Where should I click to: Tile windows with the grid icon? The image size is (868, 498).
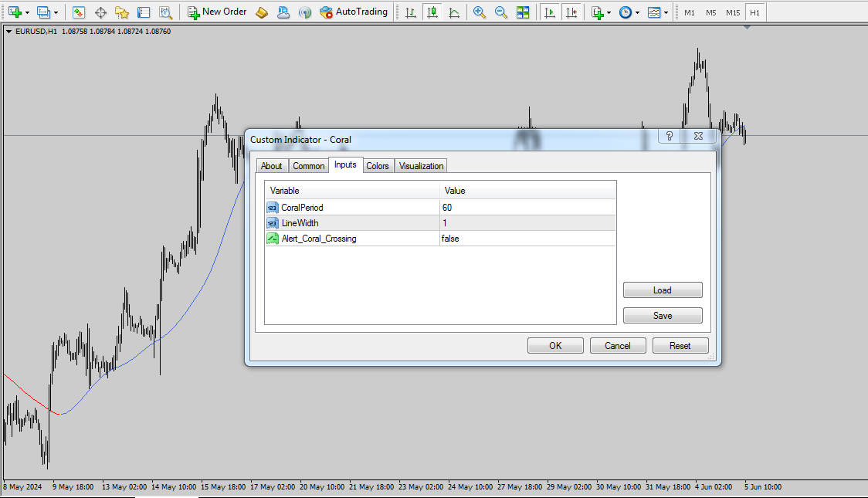[523, 12]
